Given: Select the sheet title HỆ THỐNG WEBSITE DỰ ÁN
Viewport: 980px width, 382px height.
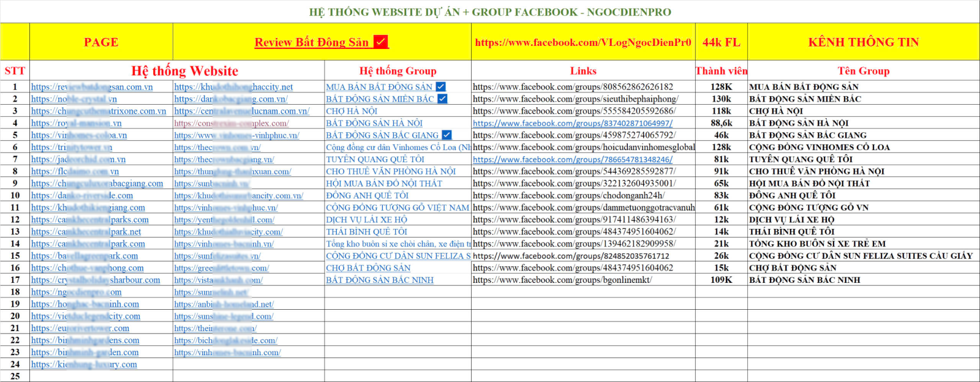Looking at the screenshot, I should (x=490, y=12).
